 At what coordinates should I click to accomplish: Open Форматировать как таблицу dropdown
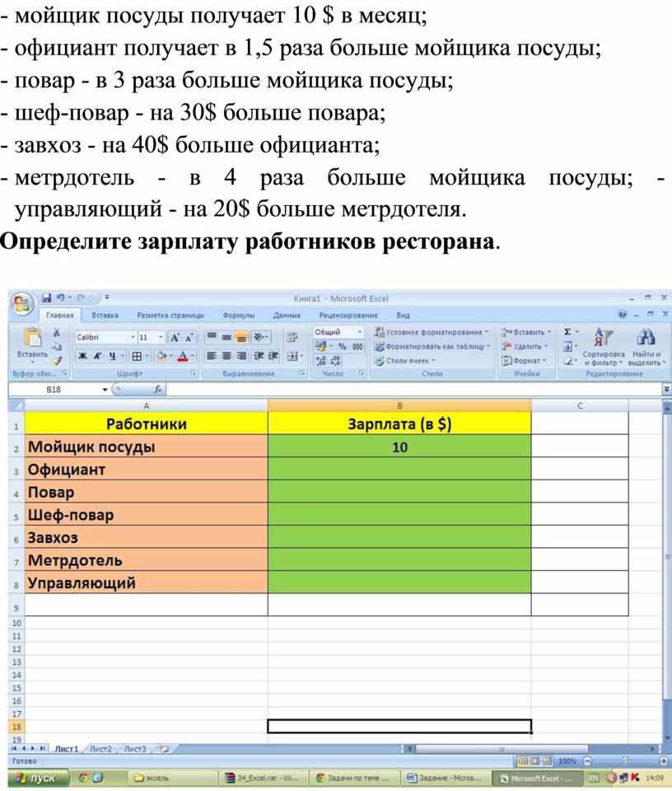point(432,347)
